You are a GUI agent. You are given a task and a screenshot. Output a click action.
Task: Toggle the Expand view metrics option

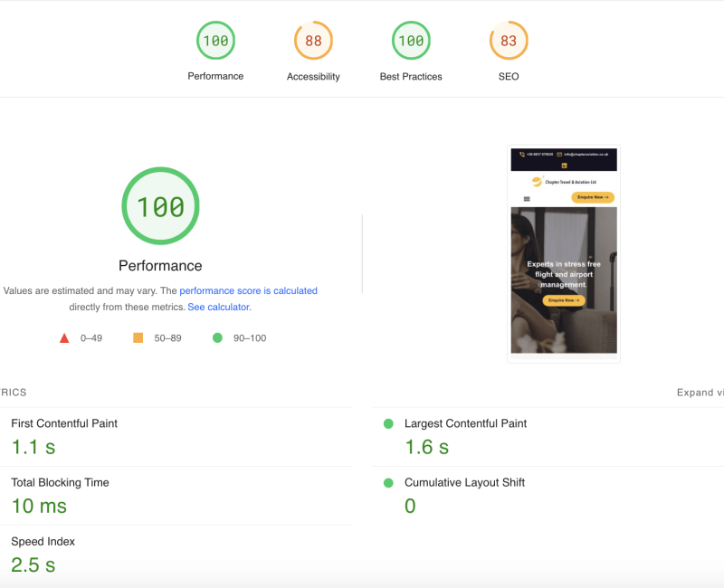pyautogui.click(x=700, y=393)
